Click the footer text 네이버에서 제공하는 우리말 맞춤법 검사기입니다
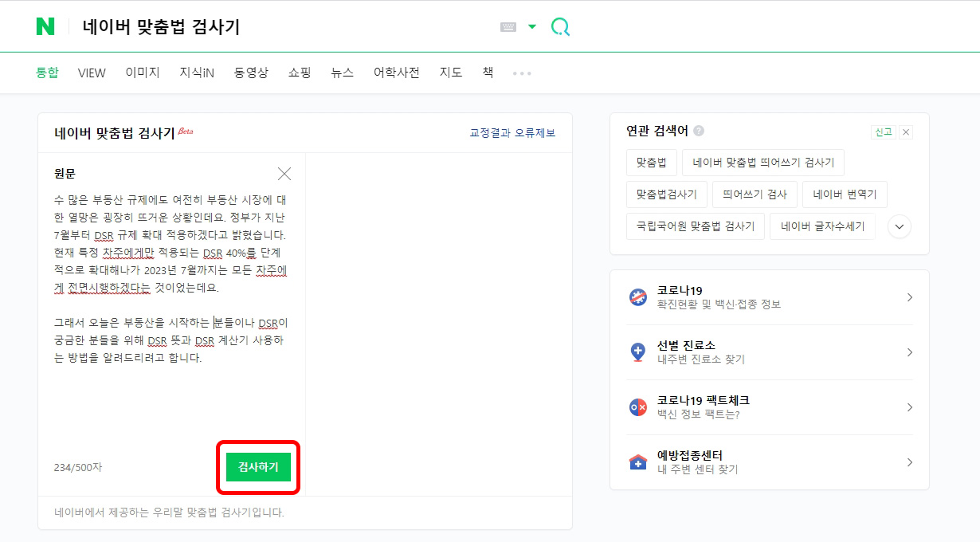 pyautogui.click(x=169, y=513)
